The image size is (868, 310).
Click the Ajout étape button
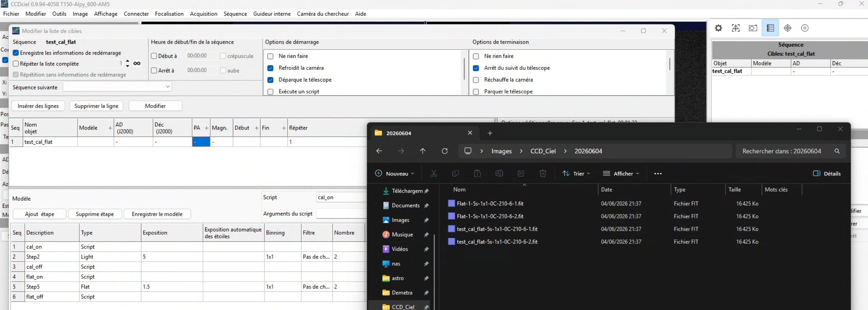point(39,214)
